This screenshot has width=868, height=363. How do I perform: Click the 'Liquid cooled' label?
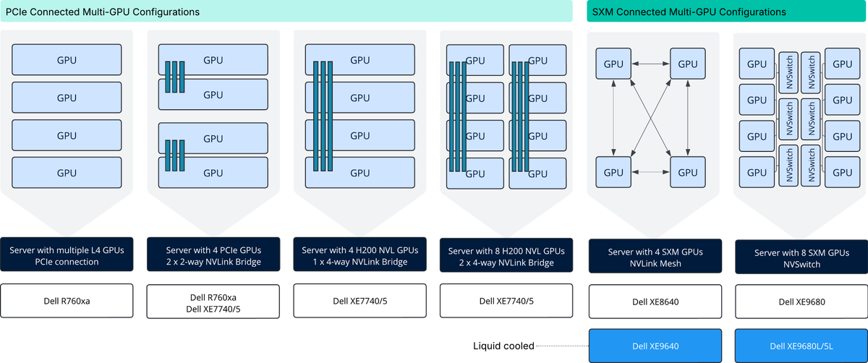(503, 346)
